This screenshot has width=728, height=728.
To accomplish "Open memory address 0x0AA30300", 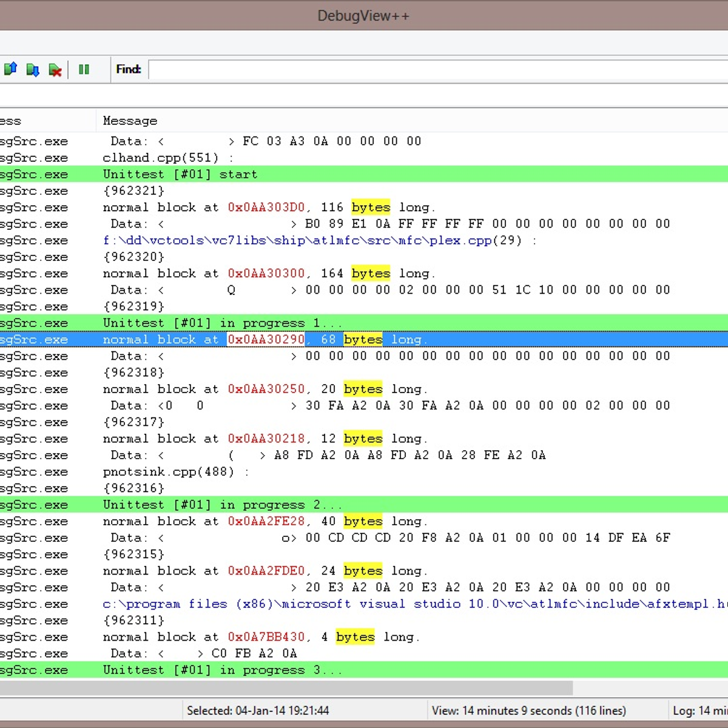I will pyautogui.click(x=266, y=273).
